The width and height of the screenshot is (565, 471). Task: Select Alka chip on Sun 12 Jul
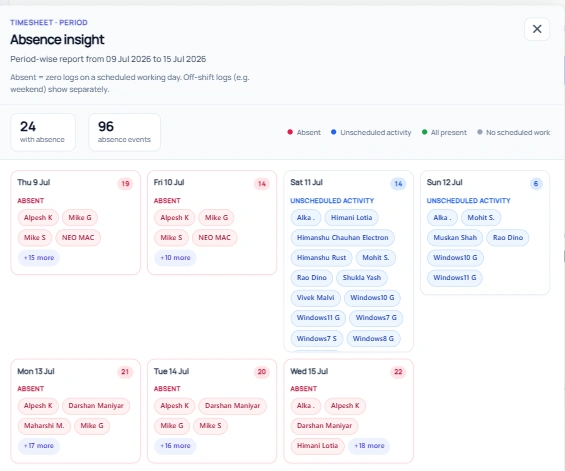(442, 218)
